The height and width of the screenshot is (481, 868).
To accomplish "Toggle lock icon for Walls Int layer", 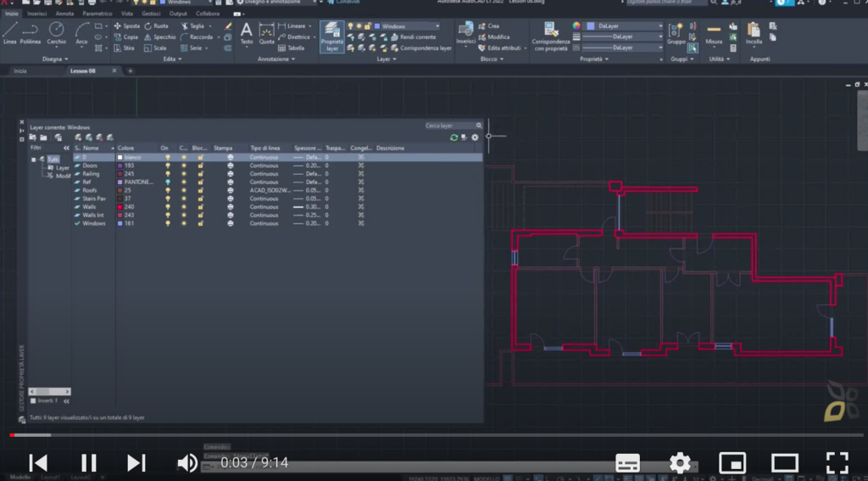I will [x=200, y=215].
